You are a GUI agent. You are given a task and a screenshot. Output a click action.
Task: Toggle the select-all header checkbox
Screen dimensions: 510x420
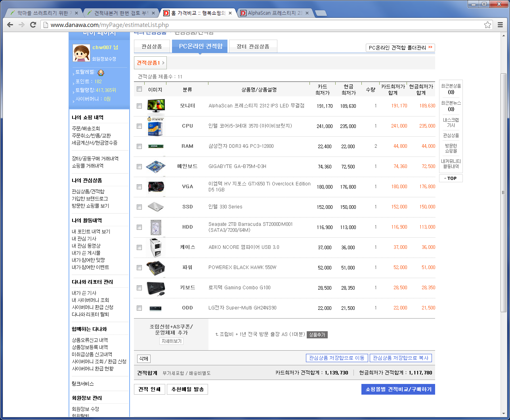point(139,89)
